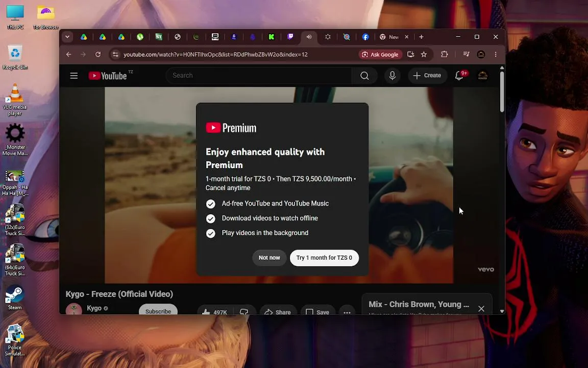Viewport: 588px width, 368px height.
Task: Click the scrollbar down arrow
Action: click(x=502, y=311)
